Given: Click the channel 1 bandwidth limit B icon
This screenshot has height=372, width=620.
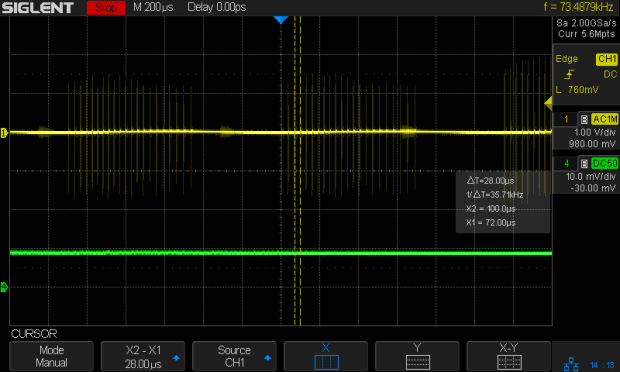Looking at the screenshot, I should pyautogui.click(x=584, y=119).
